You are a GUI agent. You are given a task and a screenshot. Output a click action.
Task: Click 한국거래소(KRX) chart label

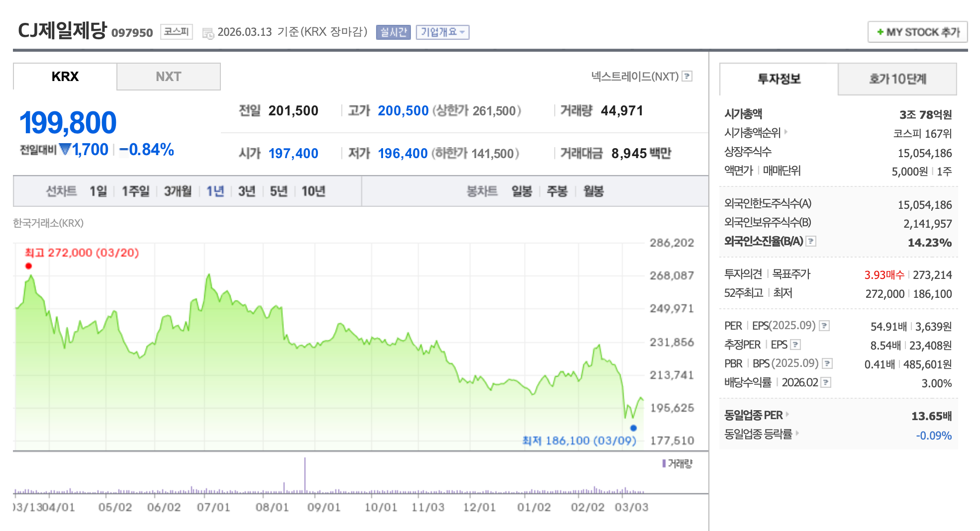coord(48,223)
